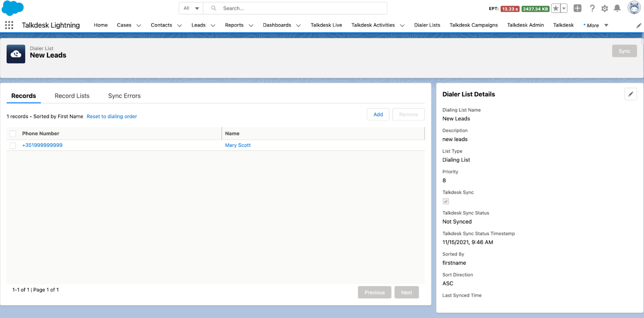Click Reset to dialing order link
The height and width of the screenshot is (318, 644).
pyautogui.click(x=112, y=116)
